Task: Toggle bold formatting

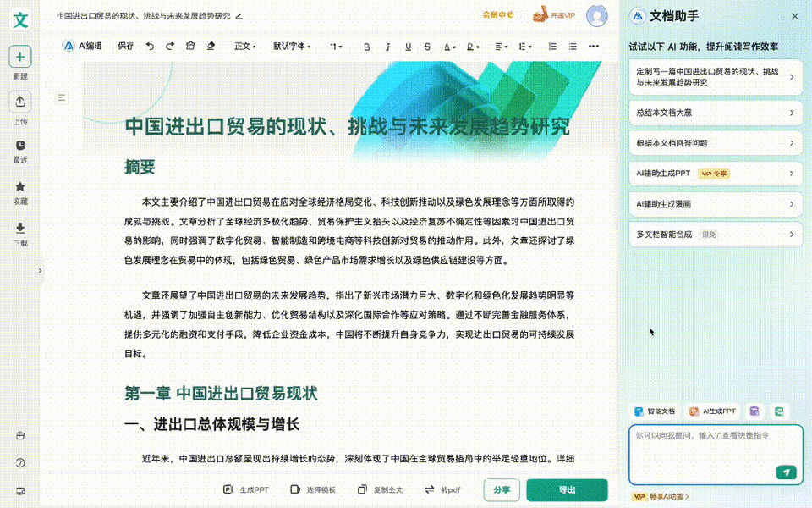Action: (x=366, y=47)
